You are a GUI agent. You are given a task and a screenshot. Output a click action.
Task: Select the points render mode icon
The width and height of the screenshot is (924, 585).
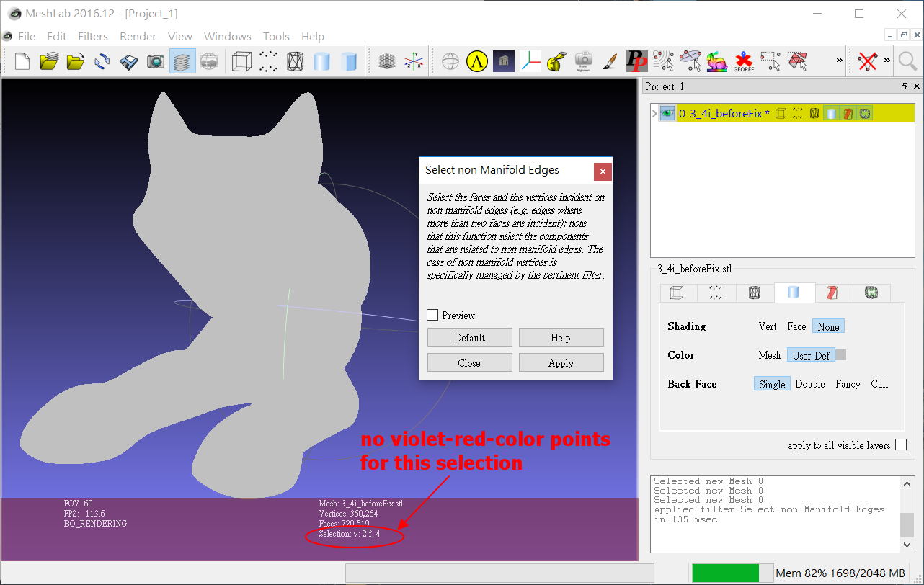[x=268, y=62]
